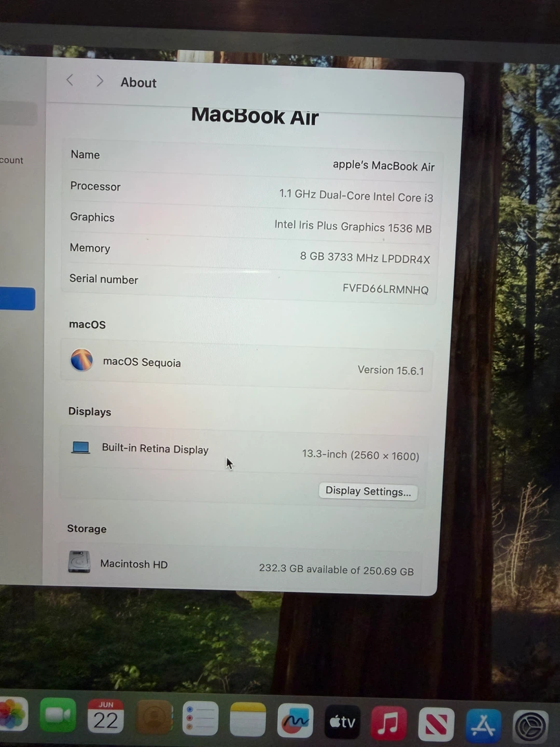Image resolution: width=560 pixels, height=747 pixels.
Task: Select the highlighted blue sidebar item
Action: click(17, 299)
